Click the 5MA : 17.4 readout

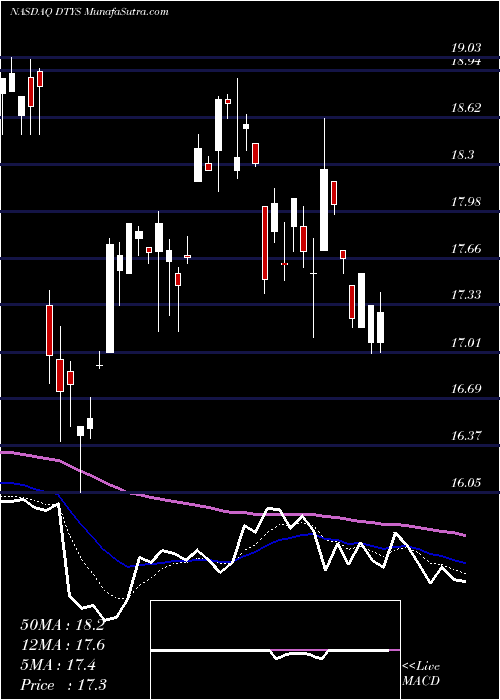(58, 664)
